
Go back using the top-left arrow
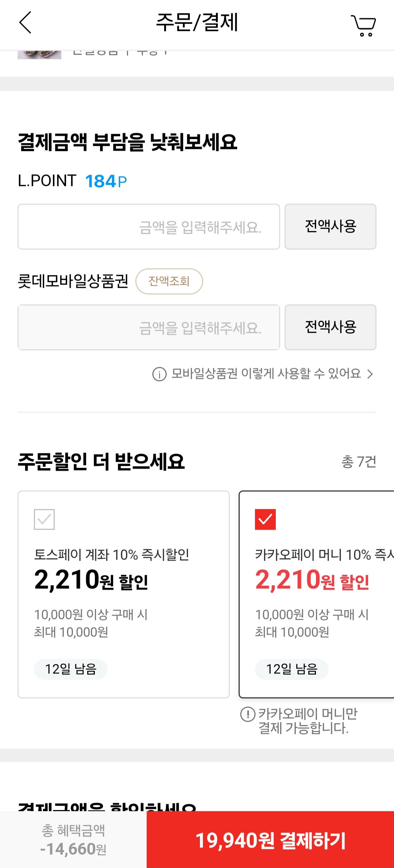25,23
